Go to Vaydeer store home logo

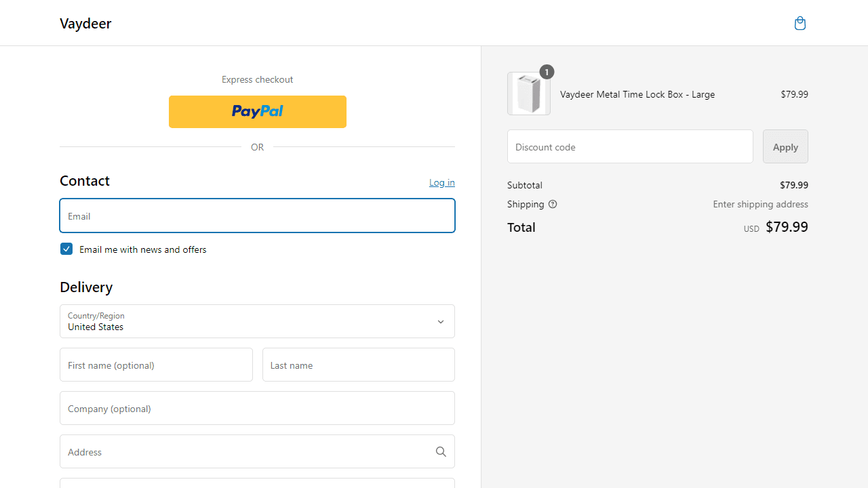[x=85, y=24]
